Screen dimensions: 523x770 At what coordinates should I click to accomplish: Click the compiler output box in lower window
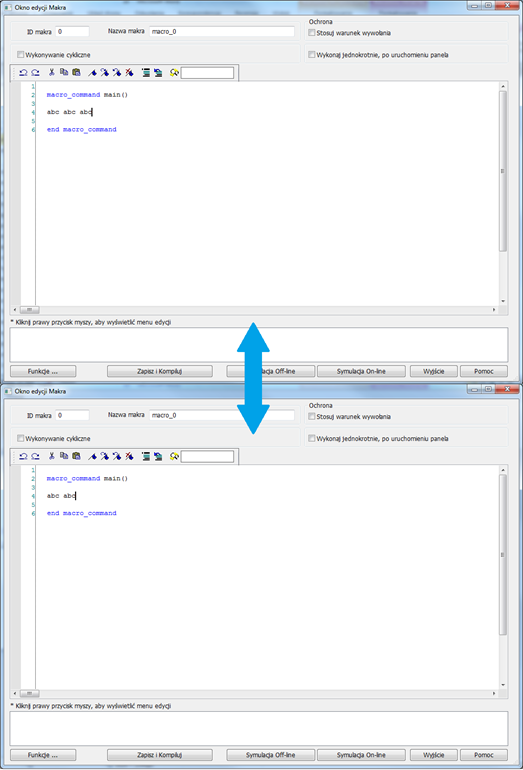259,728
